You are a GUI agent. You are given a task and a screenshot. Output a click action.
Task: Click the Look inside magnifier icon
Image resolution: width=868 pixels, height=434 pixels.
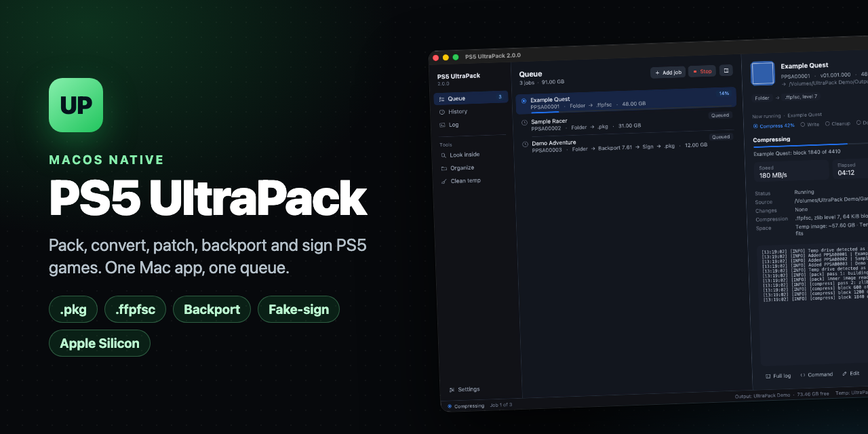point(443,155)
